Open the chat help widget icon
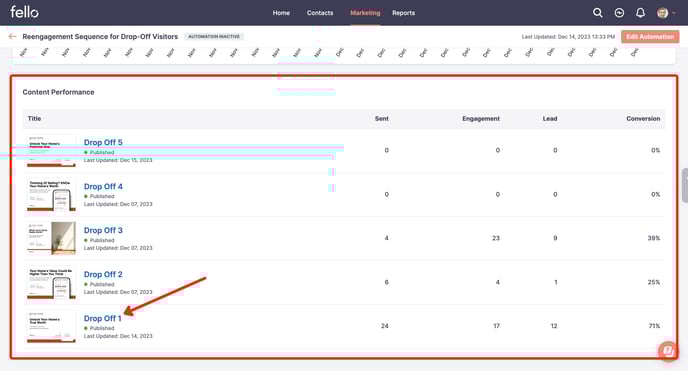The image size is (688, 371). tap(668, 351)
